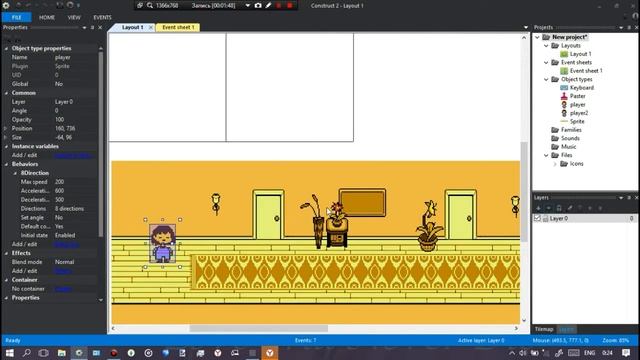This screenshot has width=640, height=360.
Task: Click the Construct 2 gear logo icon
Action: point(6,5)
